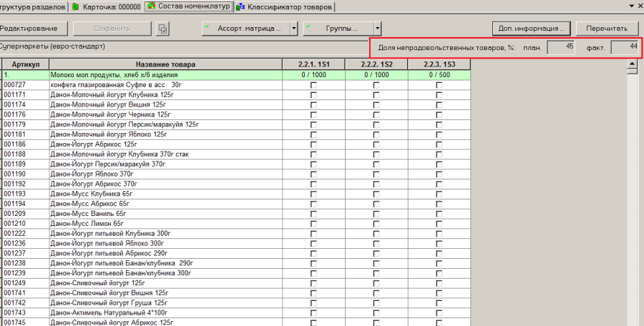Viewport: 644px width, 326px height.
Task: Select Данон-Сливочный йогурт 125г row
Action: (x=236, y=283)
